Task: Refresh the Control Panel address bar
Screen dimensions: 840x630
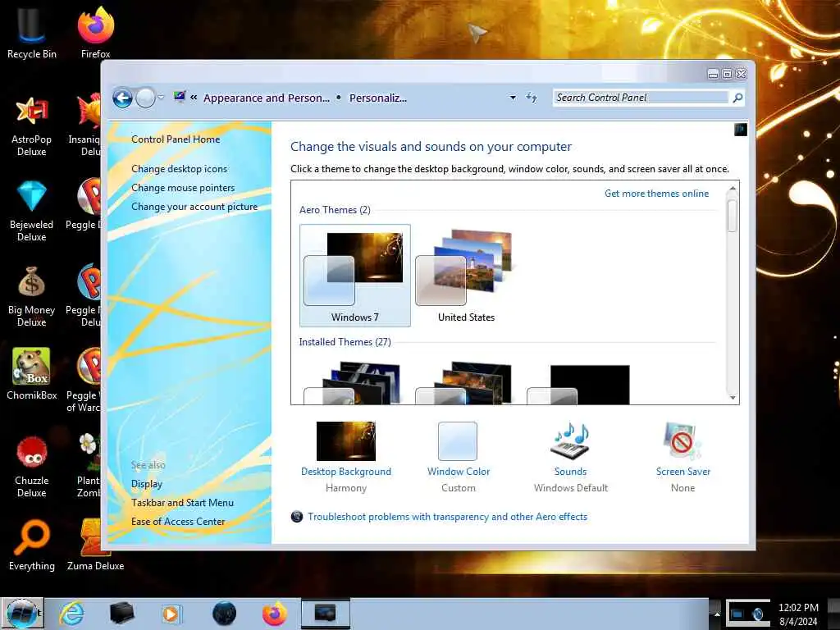Action: coord(532,98)
